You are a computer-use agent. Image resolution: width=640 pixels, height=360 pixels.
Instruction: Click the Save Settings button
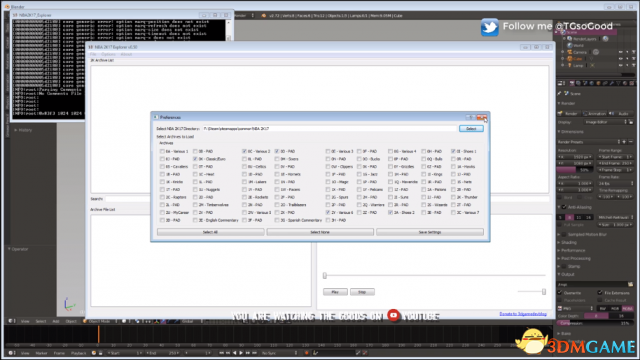430,232
